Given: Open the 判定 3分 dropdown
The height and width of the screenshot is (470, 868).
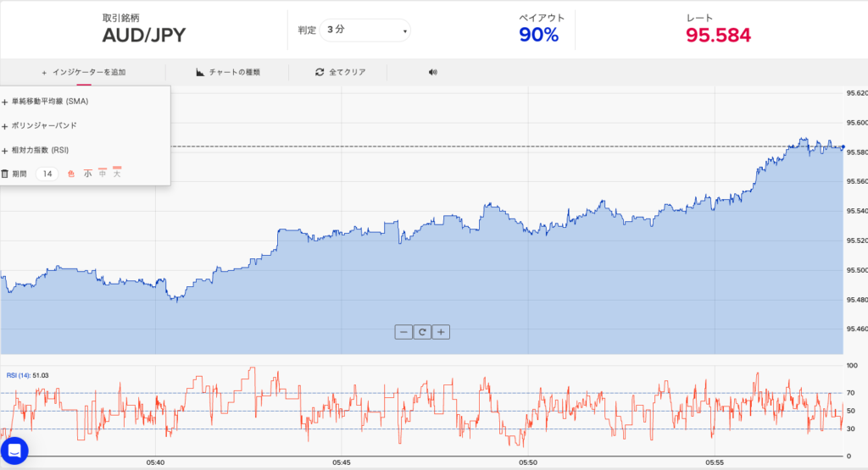Looking at the screenshot, I should pos(365,30).
